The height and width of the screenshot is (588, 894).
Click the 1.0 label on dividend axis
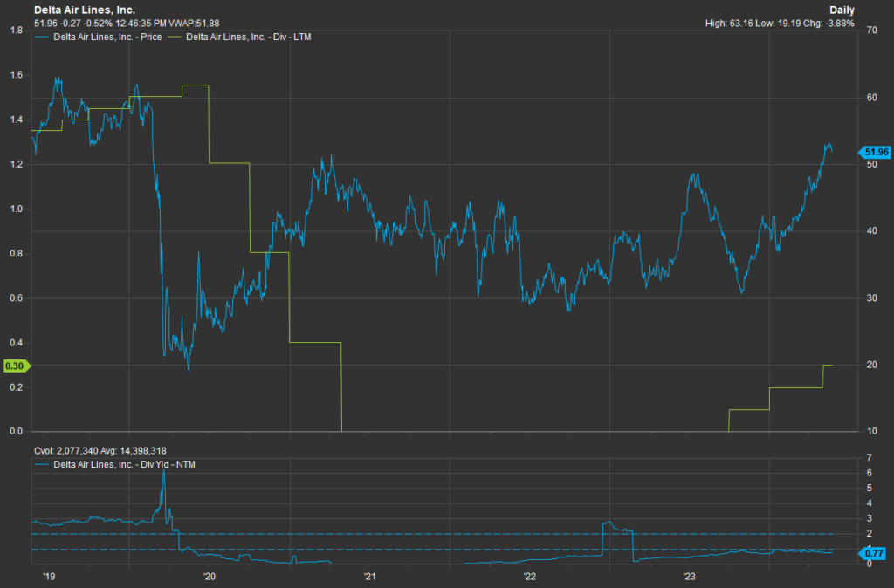click(17, 209)
